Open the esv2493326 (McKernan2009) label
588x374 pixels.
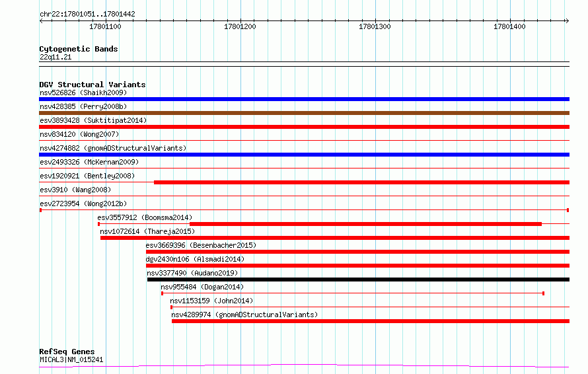[89, 162]
